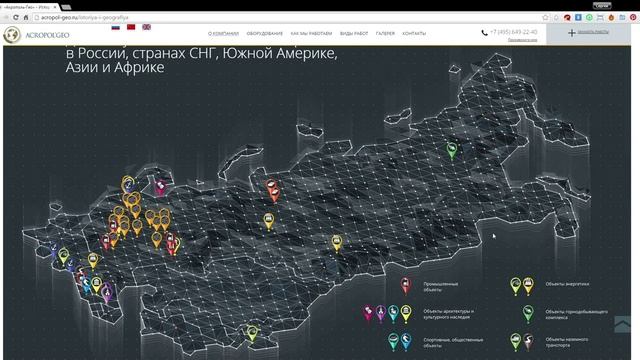Click 'Объекты горнодобывающего комплекса' legend label
Viewport: 640px width, 360px height.
576,314
